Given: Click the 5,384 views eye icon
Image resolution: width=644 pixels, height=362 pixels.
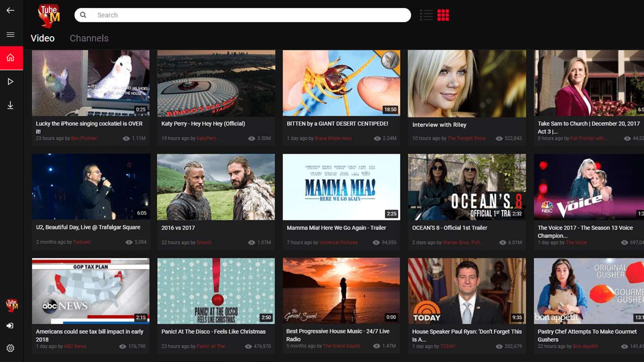Looking at the screenshot, I should pyautogui.click(x=129, y=242).
